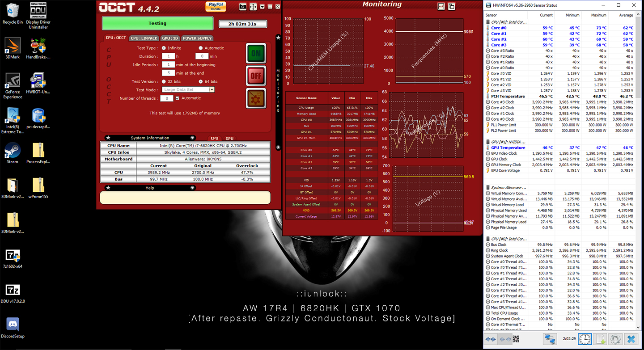
Task: Open the OCCT title bar dropdown arrow
Action: click(x=263, y=7)
